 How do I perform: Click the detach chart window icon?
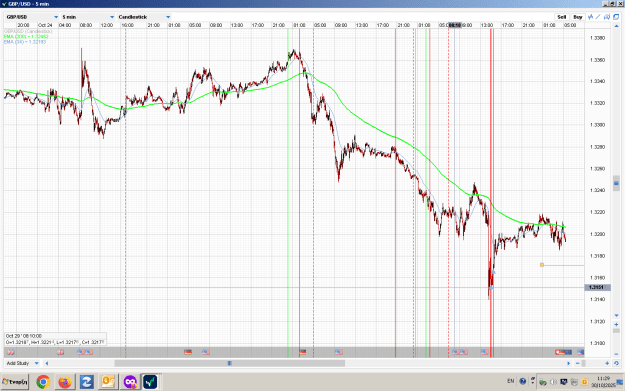[x=616, y=17]
